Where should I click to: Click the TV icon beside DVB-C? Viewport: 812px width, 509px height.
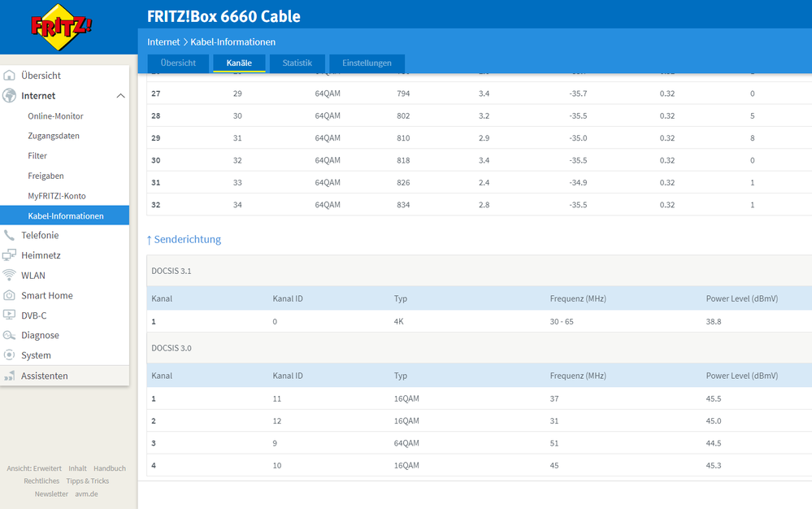pyautogui.click(x=9, y=315)
